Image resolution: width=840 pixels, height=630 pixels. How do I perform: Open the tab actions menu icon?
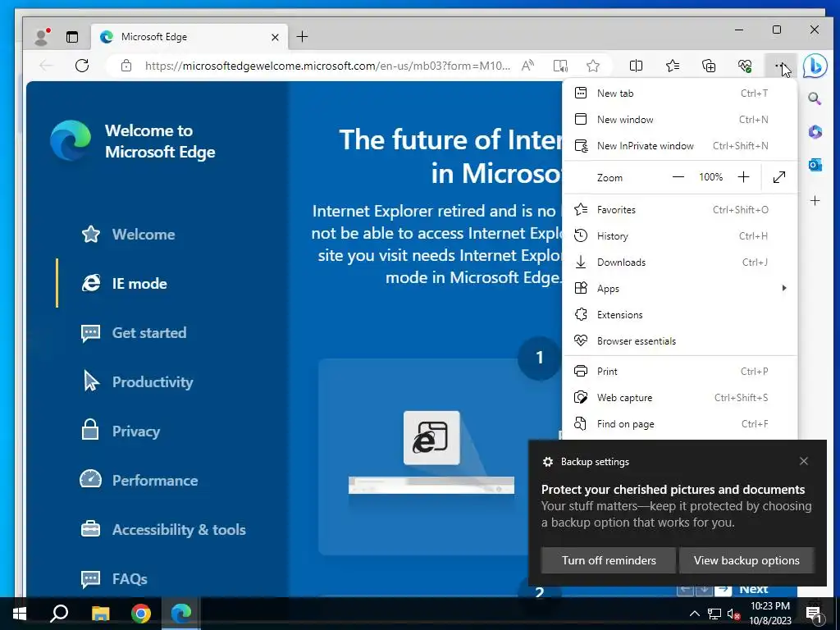point(72,36)
